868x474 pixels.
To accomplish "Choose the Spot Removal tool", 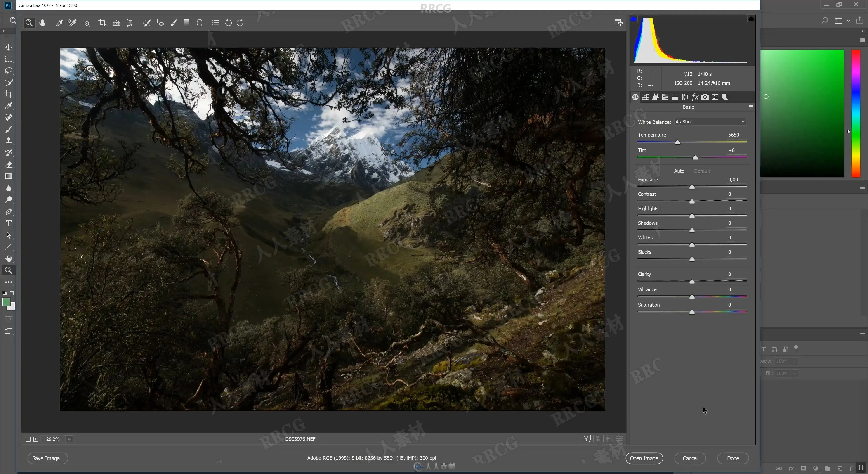I will [146, 23].
